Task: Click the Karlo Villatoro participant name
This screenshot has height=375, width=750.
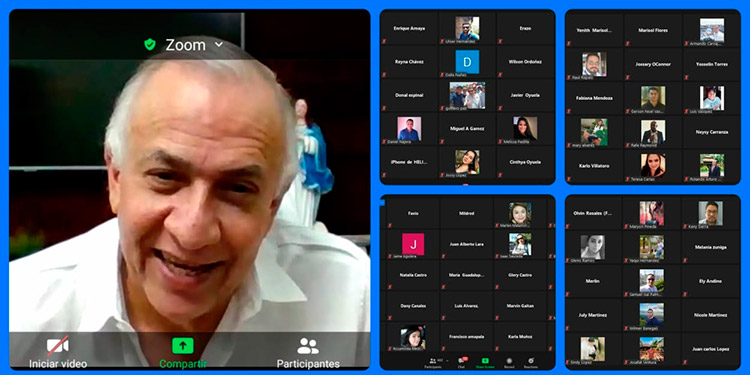Action: tap(594, 166)
